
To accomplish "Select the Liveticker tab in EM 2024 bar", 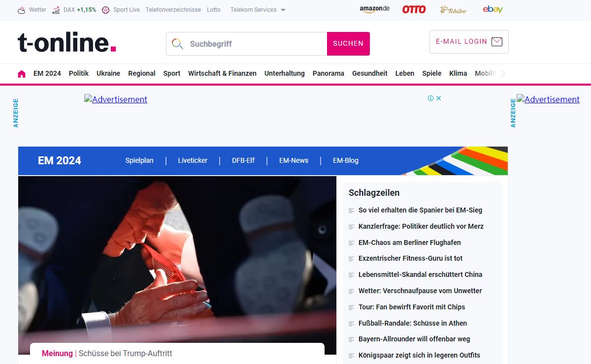I will coord(193,160).
